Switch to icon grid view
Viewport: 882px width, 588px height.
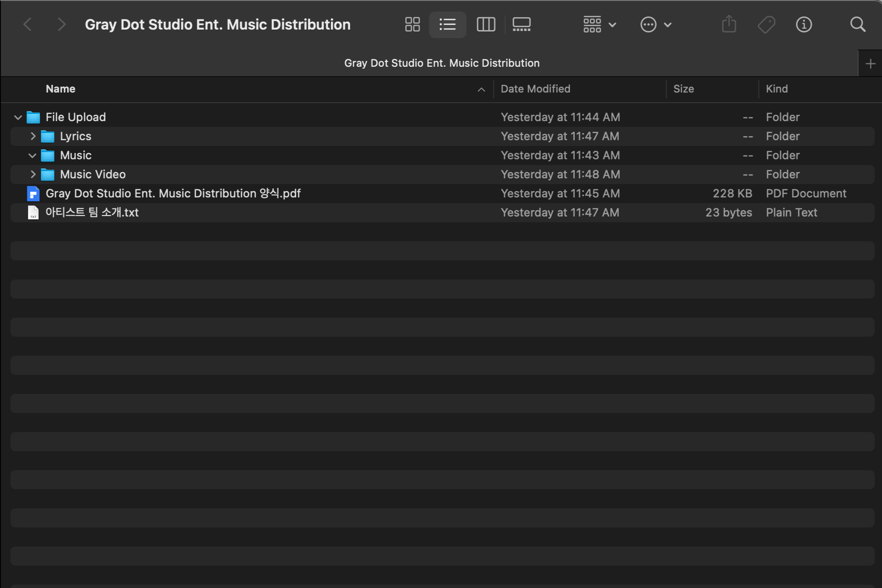point(412,24)
